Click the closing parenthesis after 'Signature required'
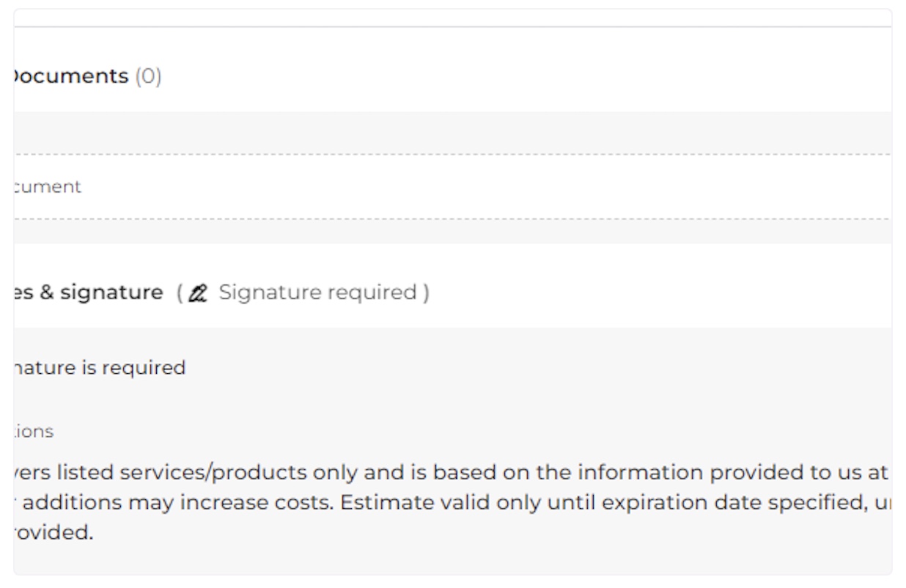The width and height of the screenshot is (906, 588). 425,293
